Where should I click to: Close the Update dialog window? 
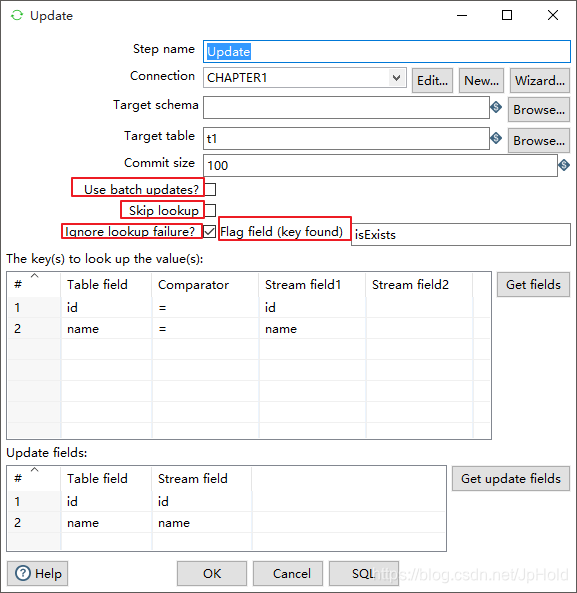point(553,15)
